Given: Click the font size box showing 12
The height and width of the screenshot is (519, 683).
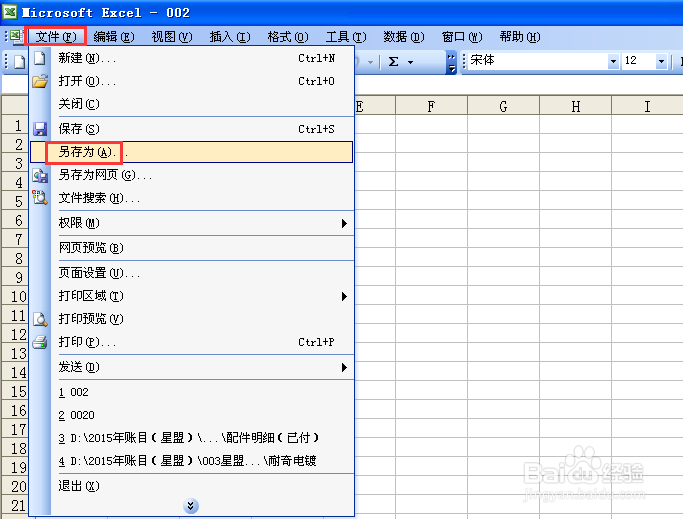Looking at the screenshot, I should coord(639,61).
